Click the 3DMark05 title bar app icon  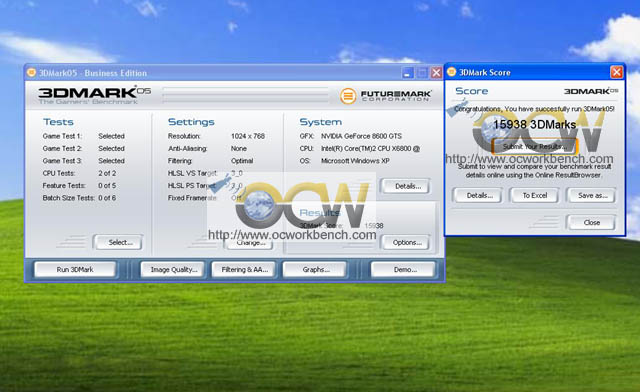[31, 73]
